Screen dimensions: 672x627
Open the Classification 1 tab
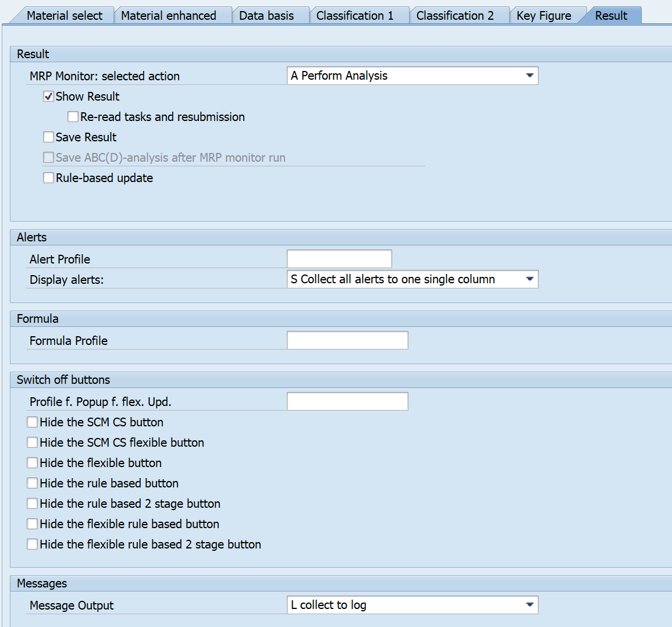[x=354, y=16]
